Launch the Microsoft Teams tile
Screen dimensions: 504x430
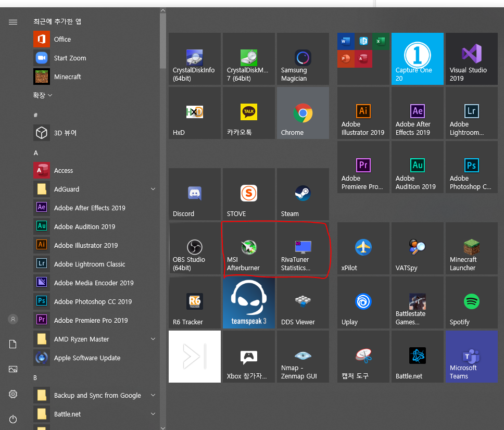click(x=472, y=357)
